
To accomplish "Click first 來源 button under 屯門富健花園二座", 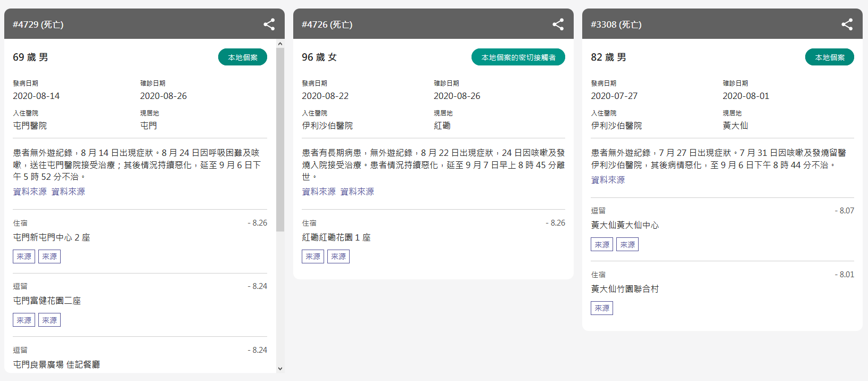I will coord(24,320).
